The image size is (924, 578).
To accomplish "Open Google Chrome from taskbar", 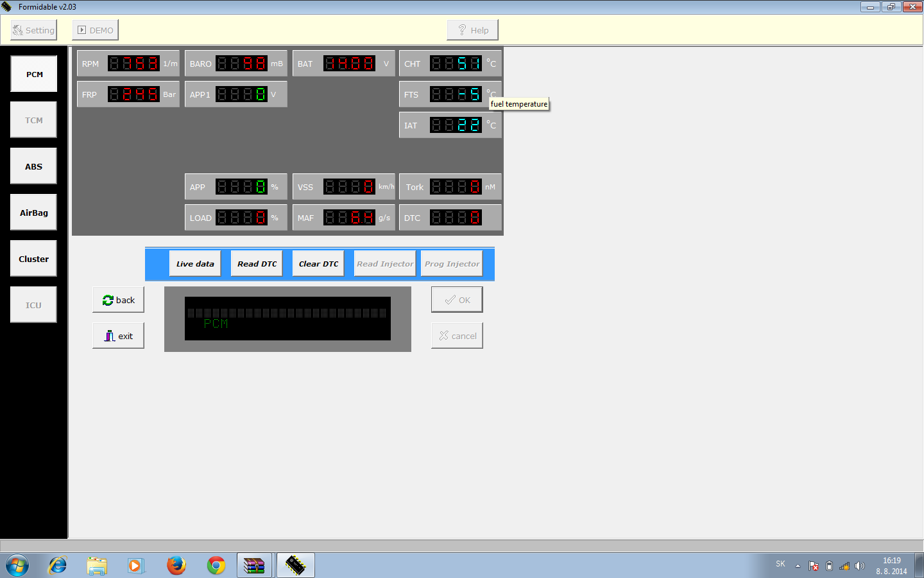I will coord(216,566).
